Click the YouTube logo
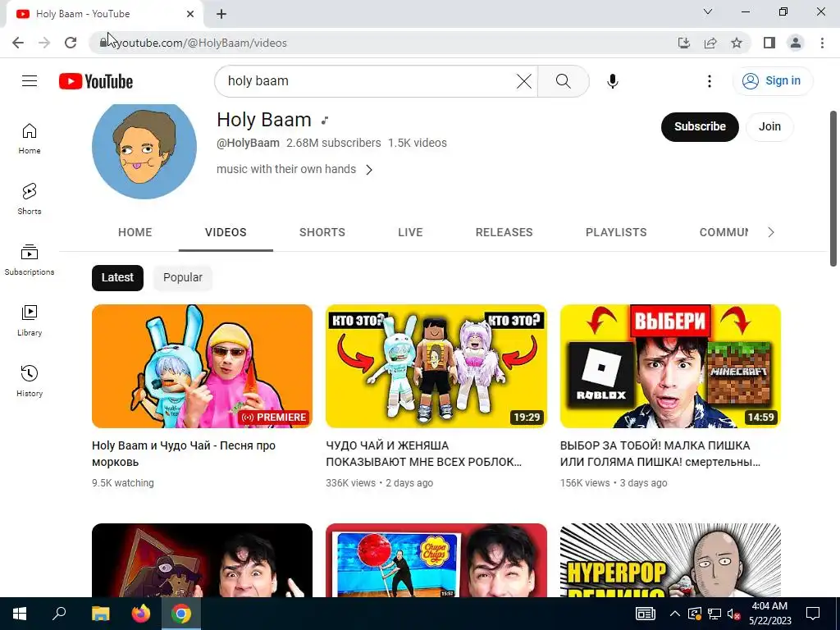Screen dimensions: 840x630 pos(96,81)
